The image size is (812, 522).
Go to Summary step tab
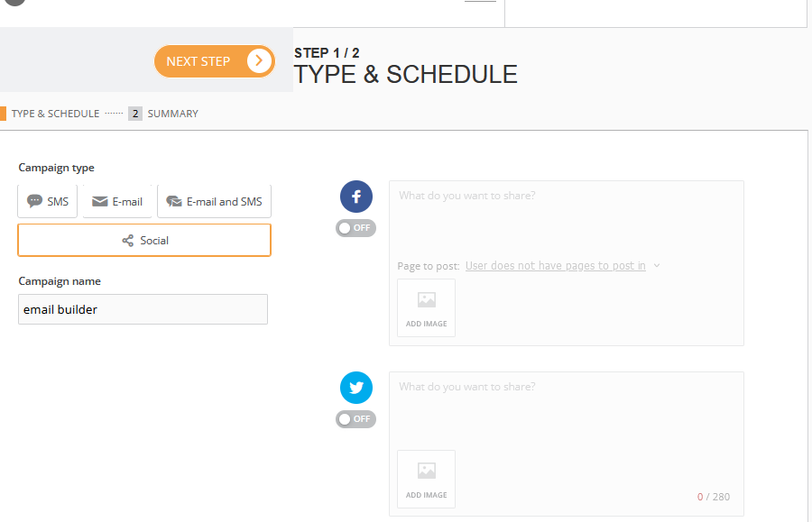172,114
